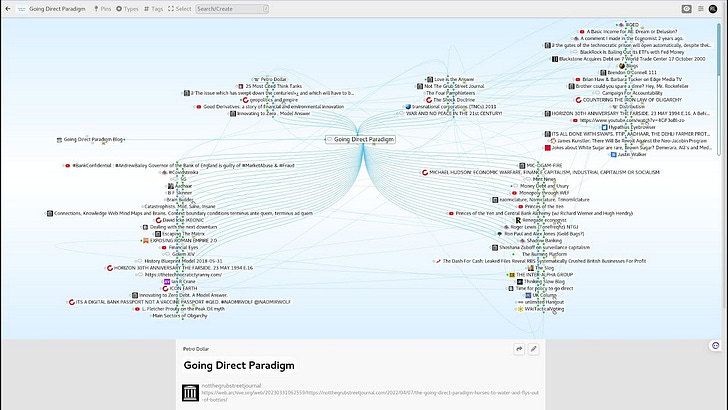This screenshot has width=728, height=410.
Task: Open the Brain Builder node
Action: pyautogui.click(x=180, y=200)
